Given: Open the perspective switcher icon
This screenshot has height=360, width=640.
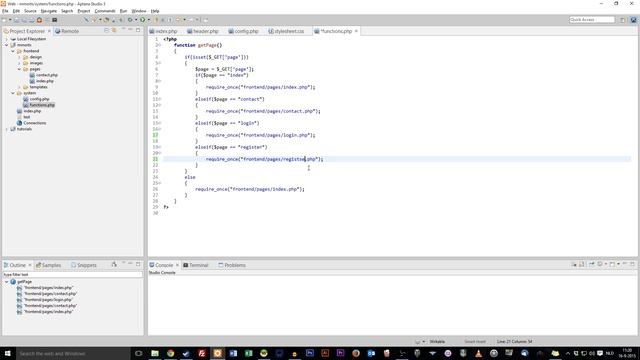Looking at the screenshot, I should pos(623,20).
